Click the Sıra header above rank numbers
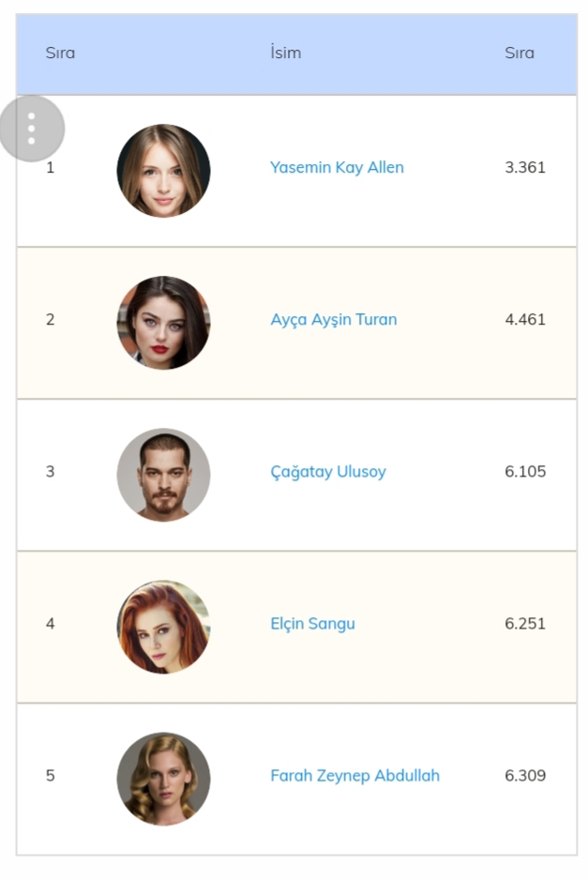Image resolution: width=588 pixels, height=880 pixels. coord(60,53)
